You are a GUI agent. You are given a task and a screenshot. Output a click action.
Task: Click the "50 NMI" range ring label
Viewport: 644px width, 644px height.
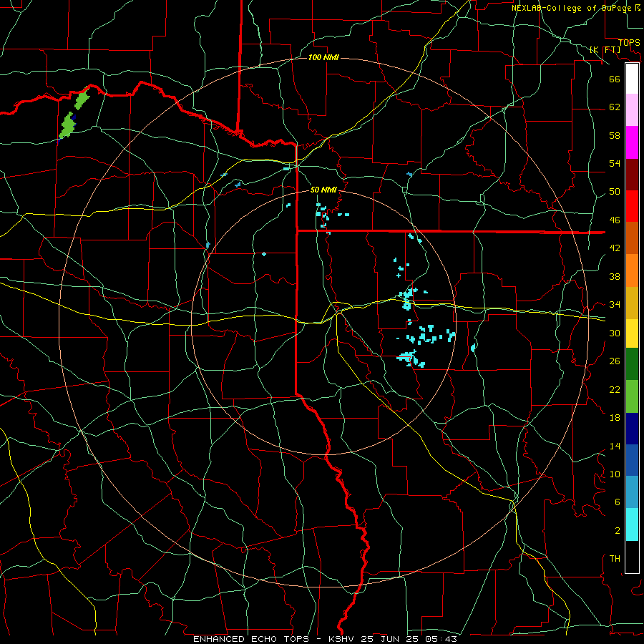(323, 190)
